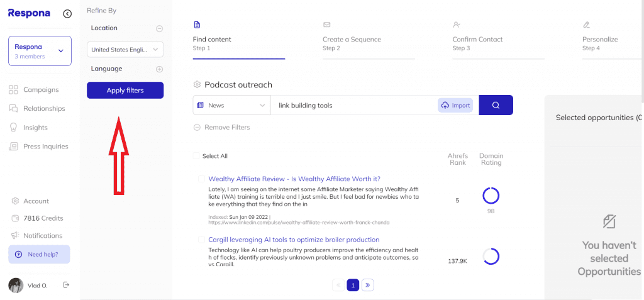Click Domain Rating column header
This screenshot has height=300, width=644.
tap(491, 160)
